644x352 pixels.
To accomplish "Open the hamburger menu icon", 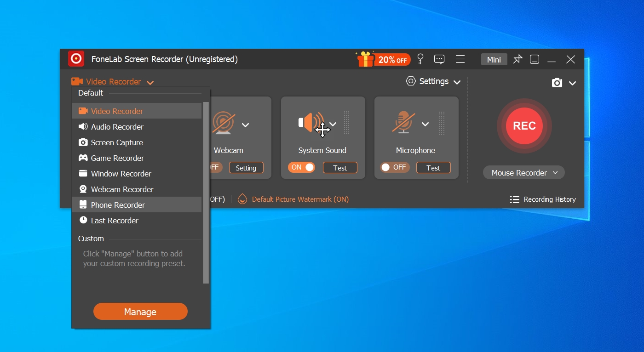I will pyautogui.click(x=460, y=59).
